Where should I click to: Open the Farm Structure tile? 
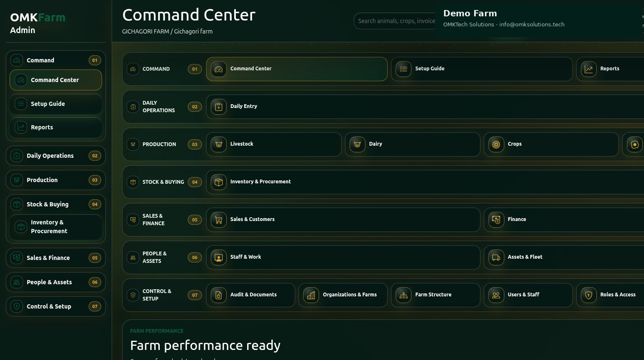(436, 295)
